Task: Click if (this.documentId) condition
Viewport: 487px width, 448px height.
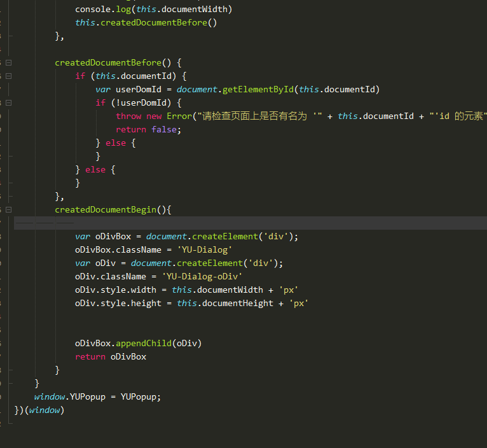Action: (x=131, y=76)
